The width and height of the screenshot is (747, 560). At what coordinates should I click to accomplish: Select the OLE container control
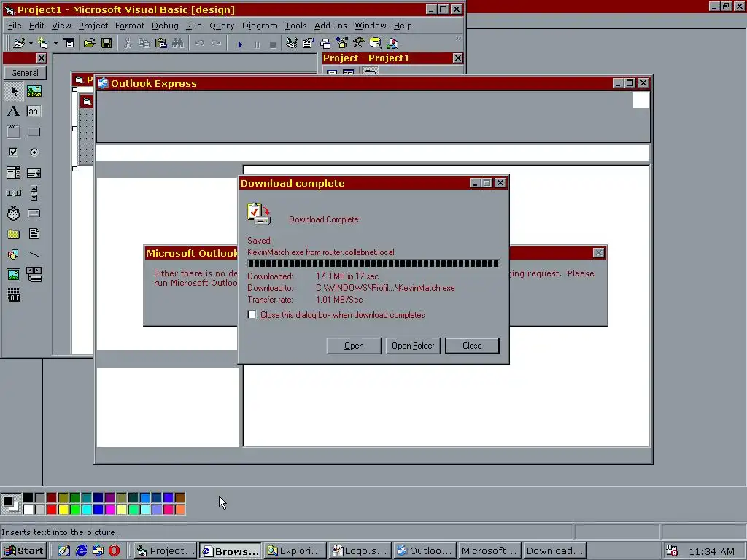coord(14,295)
